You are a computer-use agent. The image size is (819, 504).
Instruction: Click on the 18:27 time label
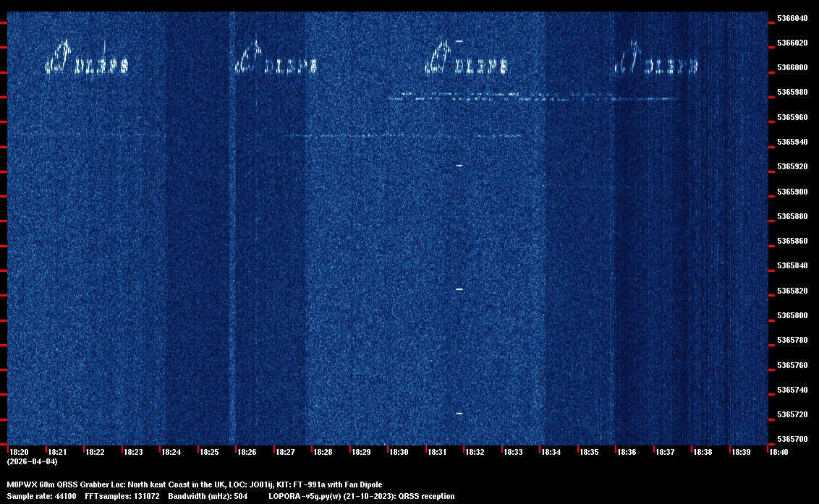(285, 452)
